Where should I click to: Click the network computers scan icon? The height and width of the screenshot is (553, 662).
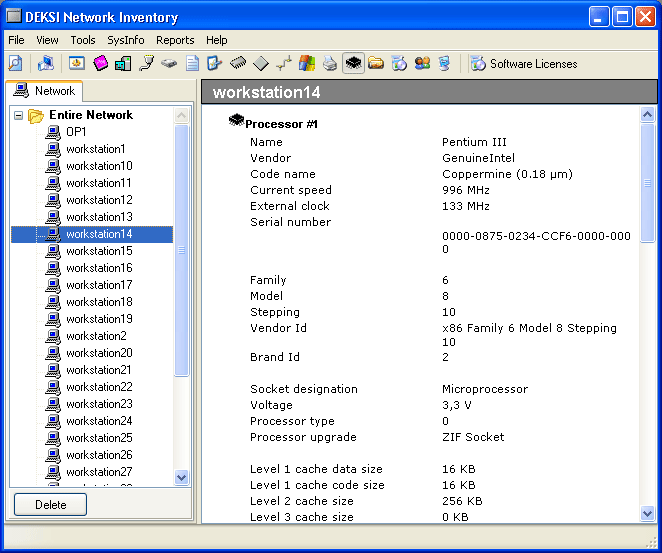[x=46, y=63]
